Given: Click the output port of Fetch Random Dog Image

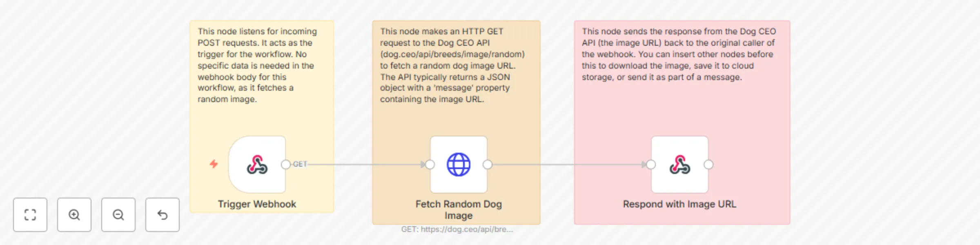Looking at the screenshot, I should point(488,165).
